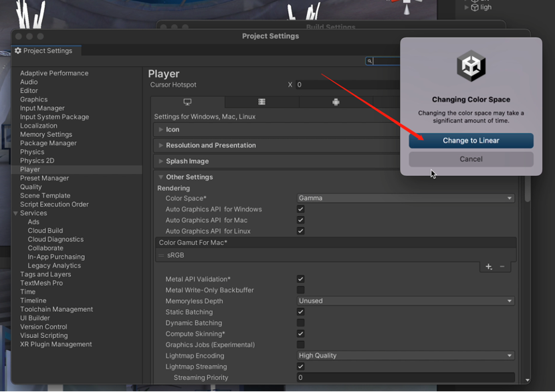
Task: Click the Streaming Priority input field
Action: (x=405, y=378)
